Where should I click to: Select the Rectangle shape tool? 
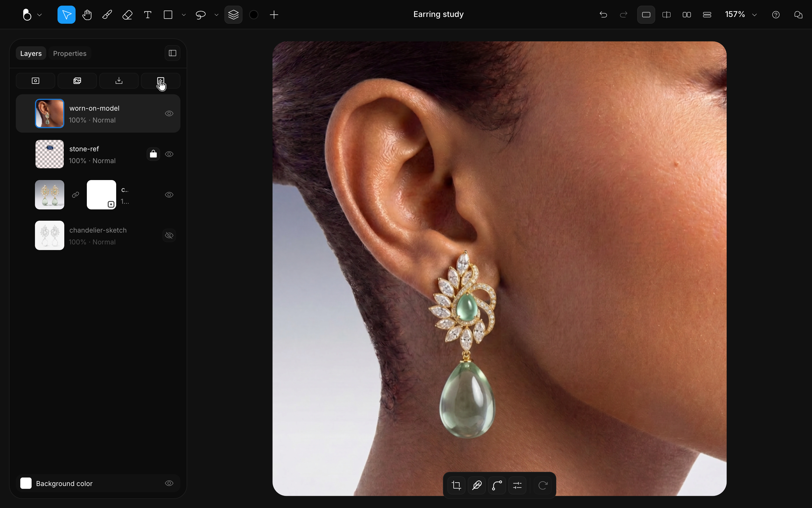tap(168, 15)
